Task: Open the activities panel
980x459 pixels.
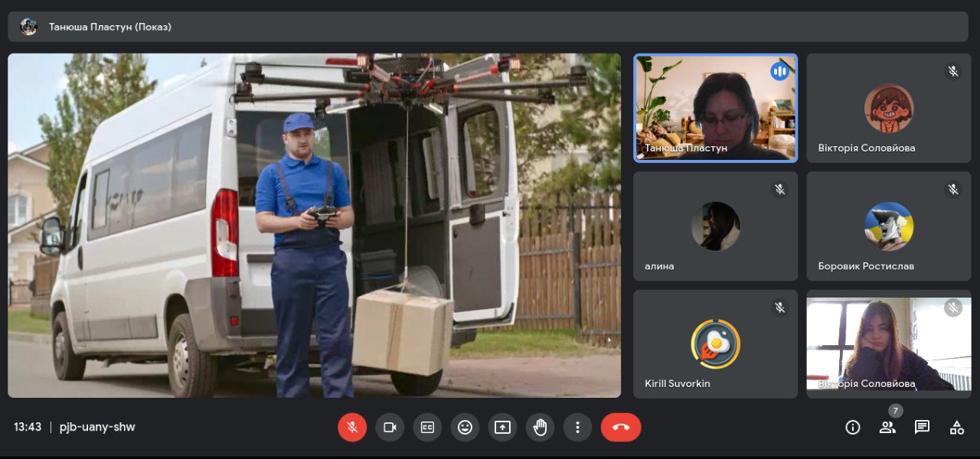Action: [x=956, y=428]
